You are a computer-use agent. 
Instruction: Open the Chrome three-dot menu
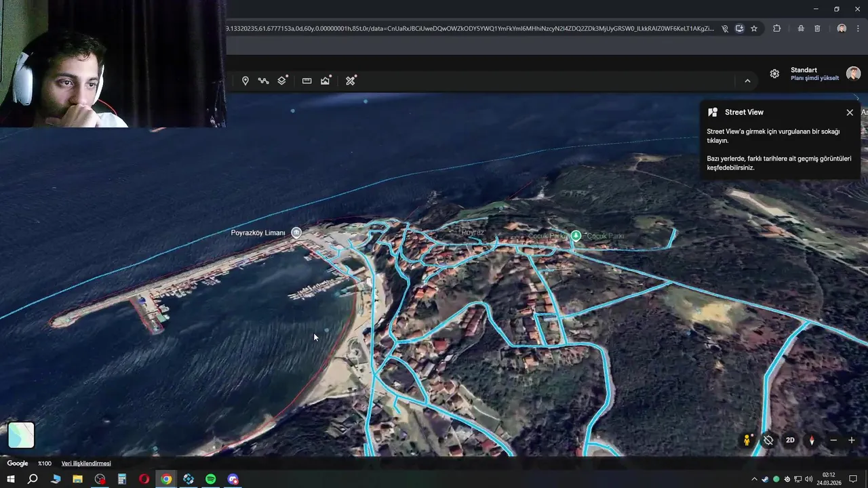859,28
